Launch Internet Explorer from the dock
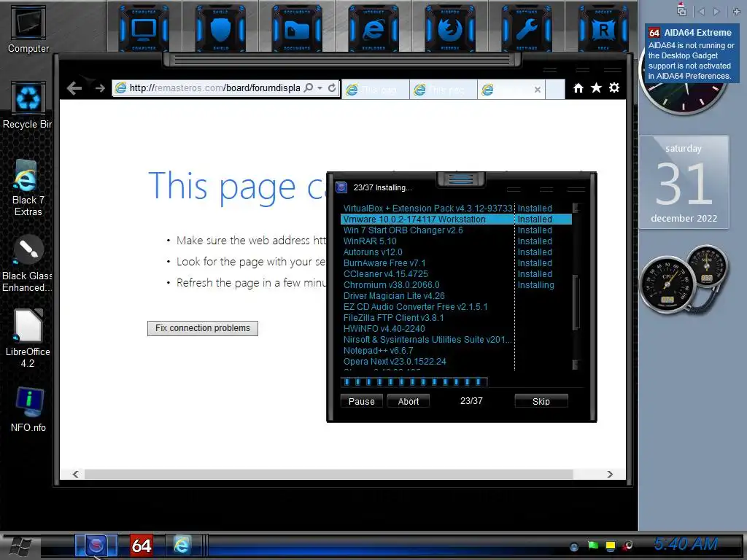 coord(373,28)
